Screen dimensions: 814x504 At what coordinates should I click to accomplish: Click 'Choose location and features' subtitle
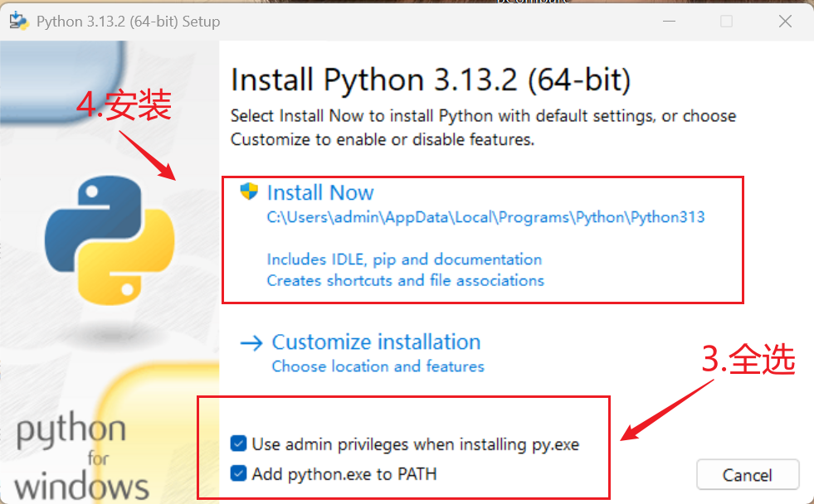coord(378,366)
